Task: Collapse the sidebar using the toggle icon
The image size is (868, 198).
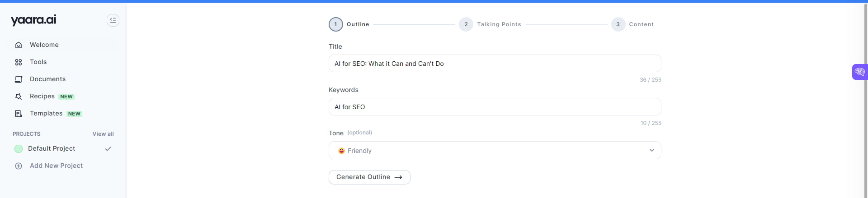Action: point(113,20)
